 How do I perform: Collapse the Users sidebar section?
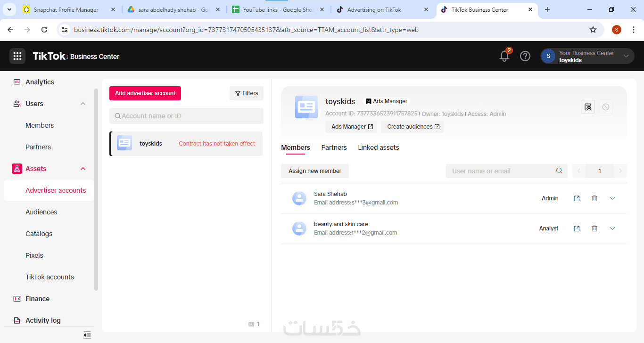click(x=83, y=104)
